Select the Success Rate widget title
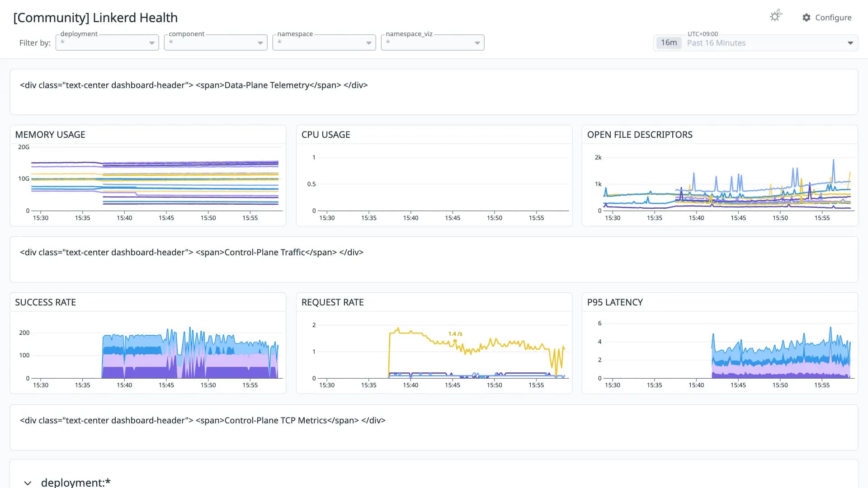Screen dimensions: 868x488 click(45, 302)
